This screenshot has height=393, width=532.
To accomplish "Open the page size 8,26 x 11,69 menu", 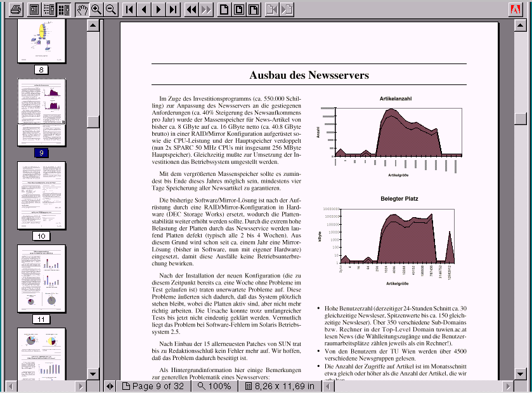I will (279, 386).
